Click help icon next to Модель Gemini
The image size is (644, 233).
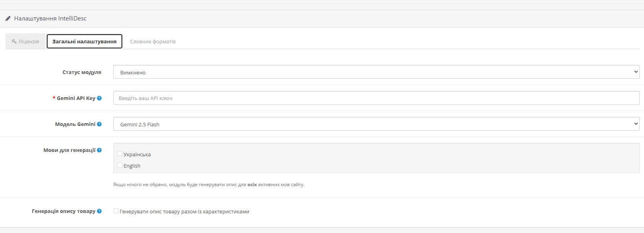coord(99,124)
